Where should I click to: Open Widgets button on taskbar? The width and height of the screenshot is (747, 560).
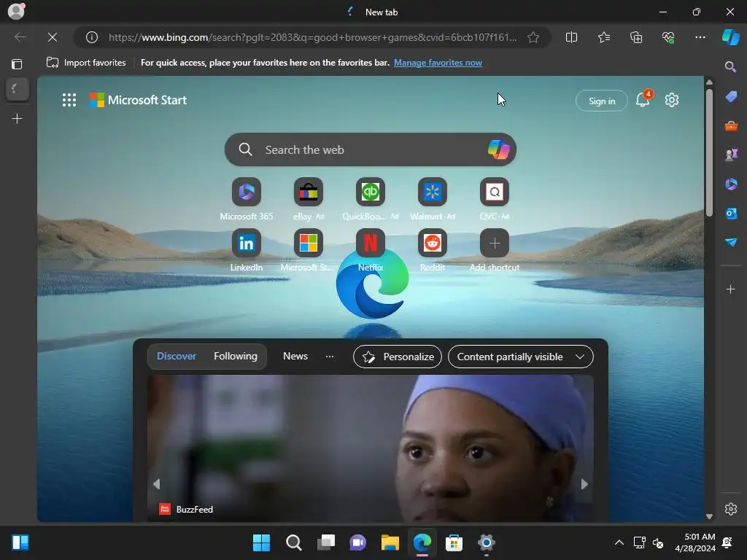click(20, 542)
